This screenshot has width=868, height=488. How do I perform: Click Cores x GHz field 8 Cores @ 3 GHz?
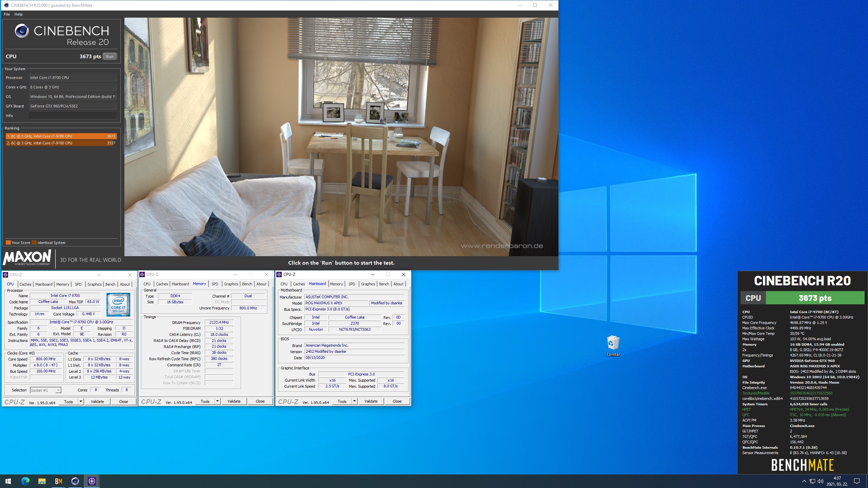click(x=73, y=87)
